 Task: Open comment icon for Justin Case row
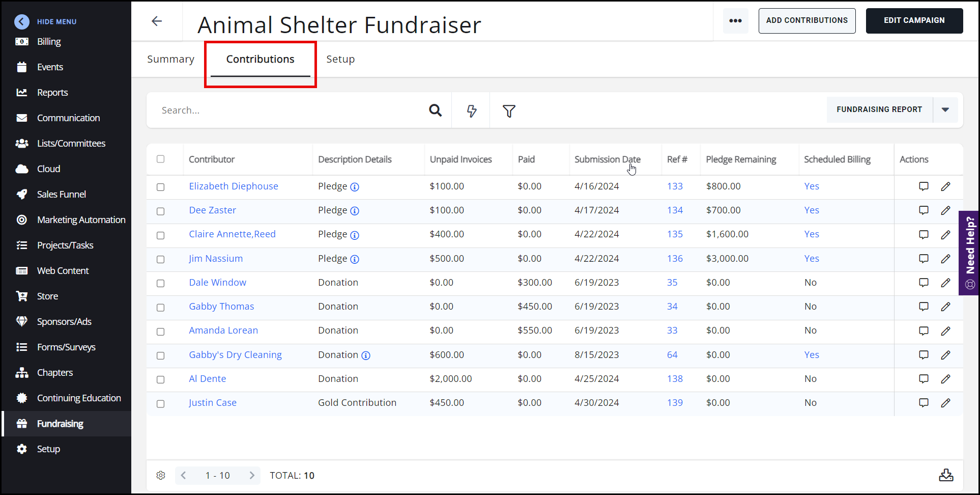924,403
